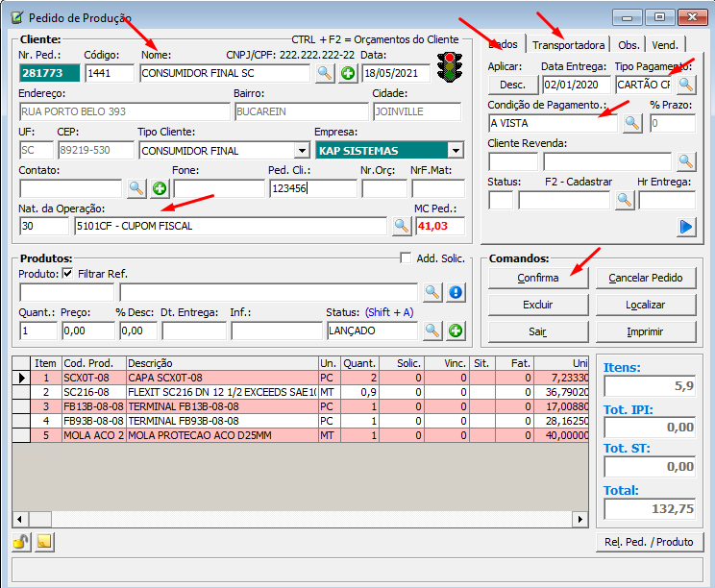Toggle Filtrar Ref. checkbox

point(67,274)
